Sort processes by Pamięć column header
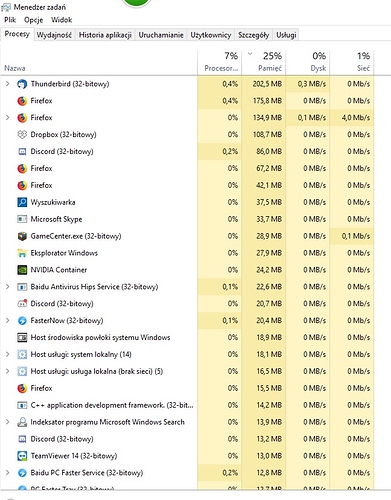The height and width of the screenshot is (500, 391). click(x=264, y=62)
